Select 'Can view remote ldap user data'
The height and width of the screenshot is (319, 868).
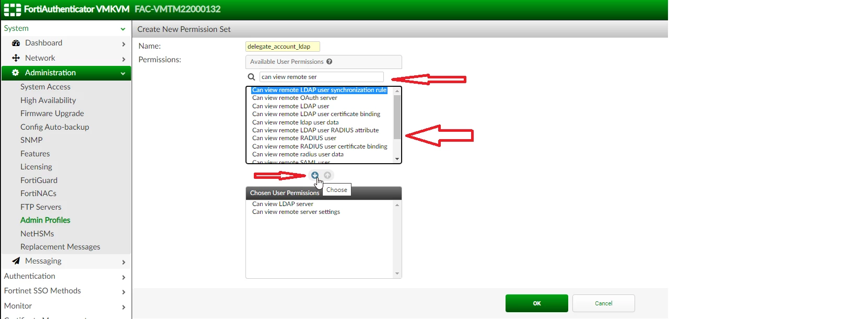click(295, 122)
